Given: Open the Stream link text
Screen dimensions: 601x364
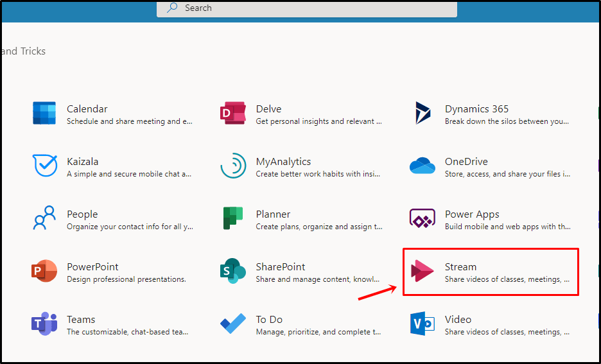Looking at the screenshot, I should (460, 266).
